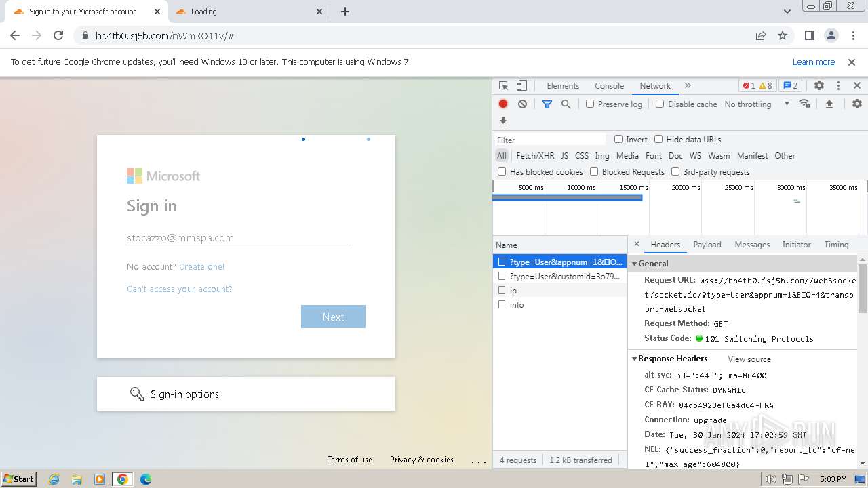This screenshot has height=488, width=868.
Task: Toggle the device toolbar icon
Action: (x=521, y=86)
